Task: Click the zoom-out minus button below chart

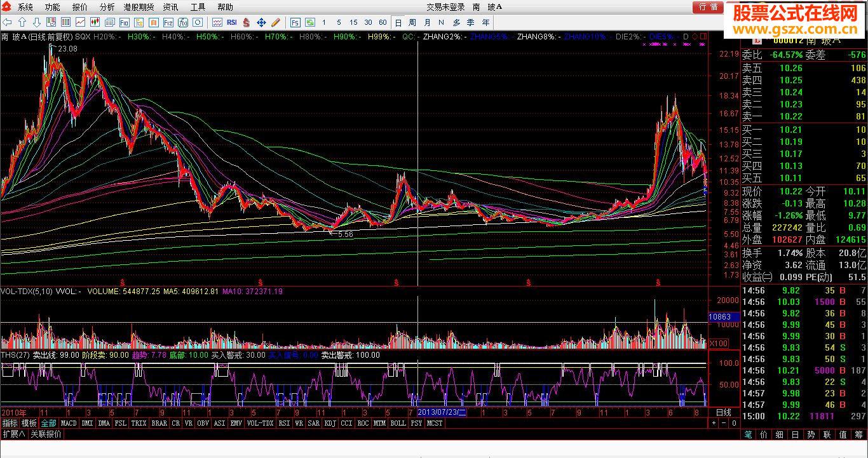Action: coord(724,423)
